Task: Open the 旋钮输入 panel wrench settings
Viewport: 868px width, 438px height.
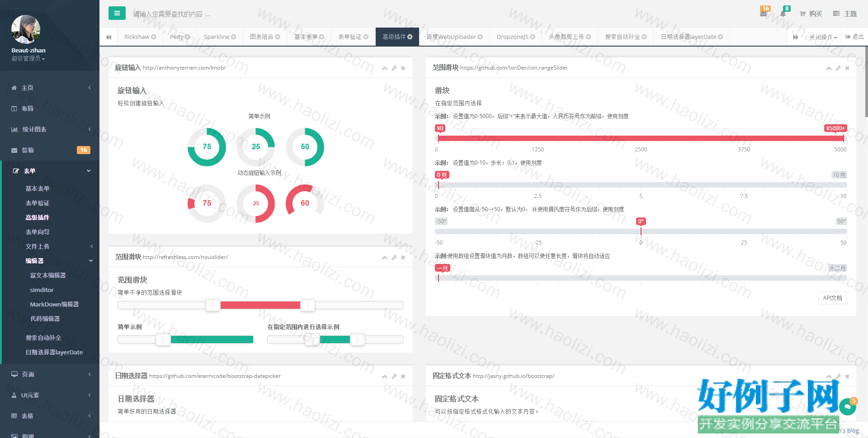Action: 394,68
